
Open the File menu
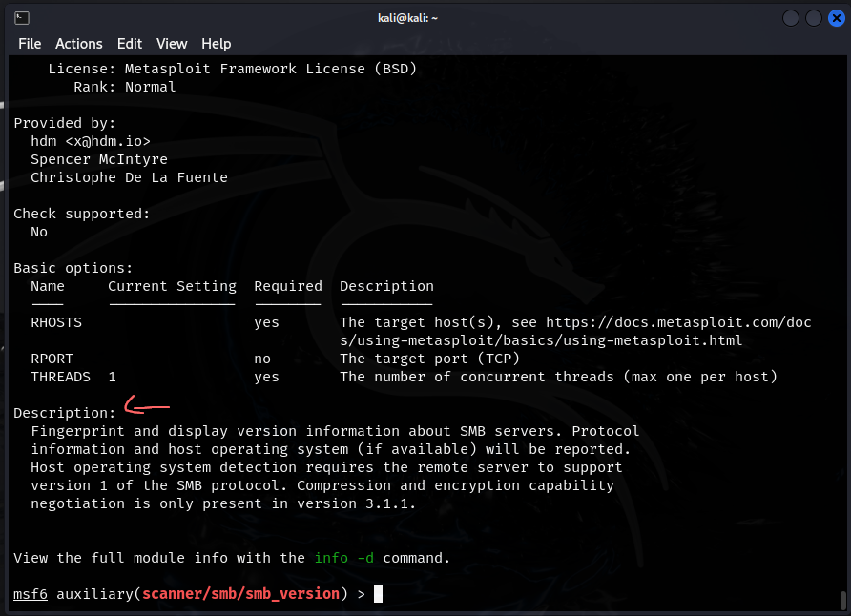pyautogui.click(x=30, y=44)
